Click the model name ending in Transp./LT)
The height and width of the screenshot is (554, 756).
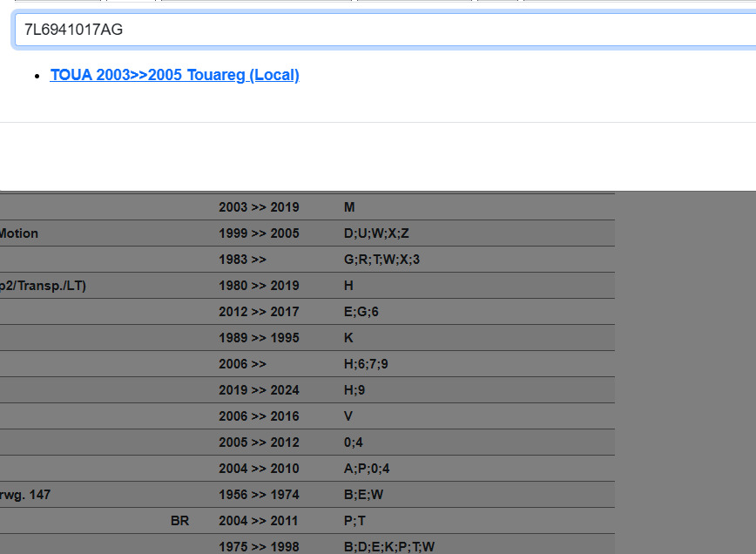(x=43, y=286)
